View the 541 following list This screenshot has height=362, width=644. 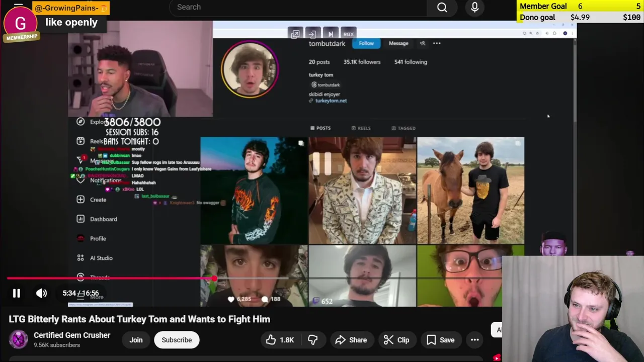point(411,62)
